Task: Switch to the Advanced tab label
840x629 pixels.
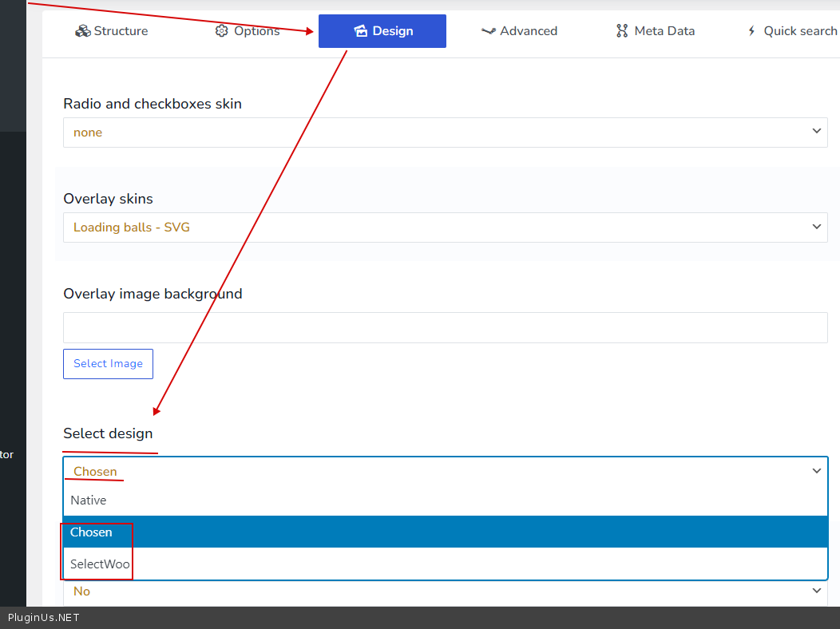Action: point(529,31)
